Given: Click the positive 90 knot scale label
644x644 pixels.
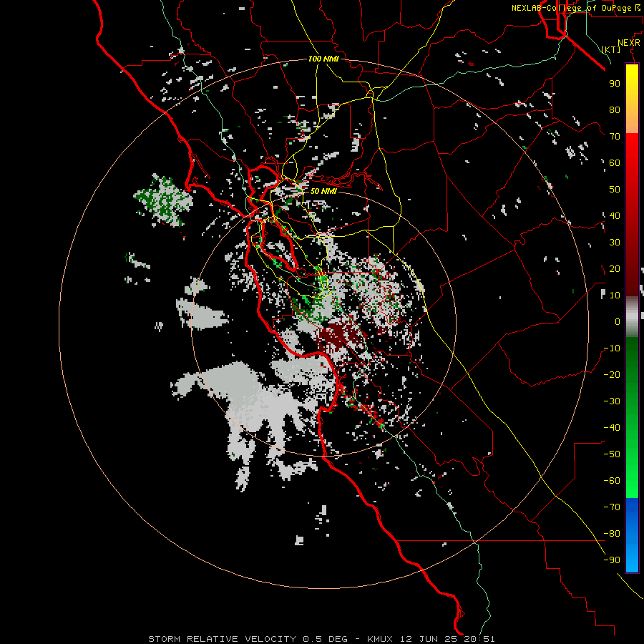Looking at the screenshot, I should tap(615, 83).
